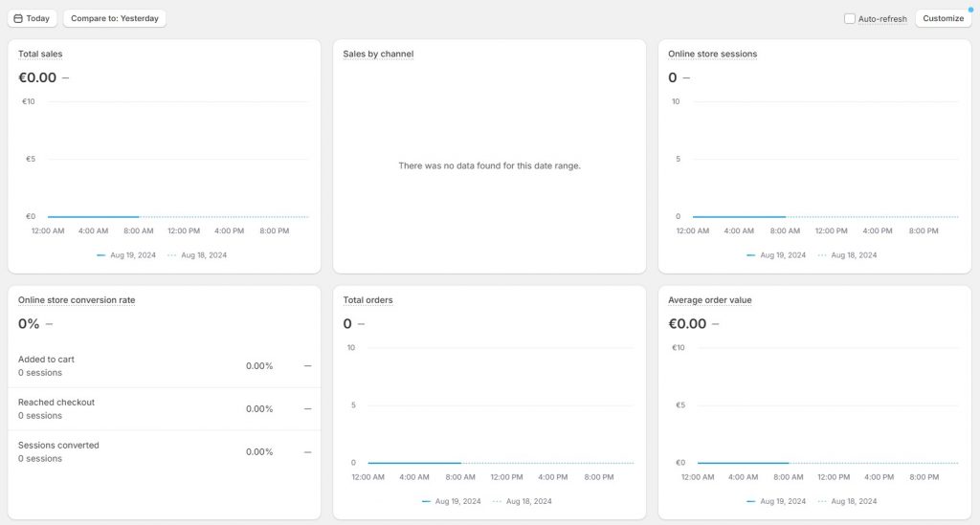Screen dimensions: 980x525
Task: Click 0.00% beside Sessions converted
Action: [x=259, y=452]
